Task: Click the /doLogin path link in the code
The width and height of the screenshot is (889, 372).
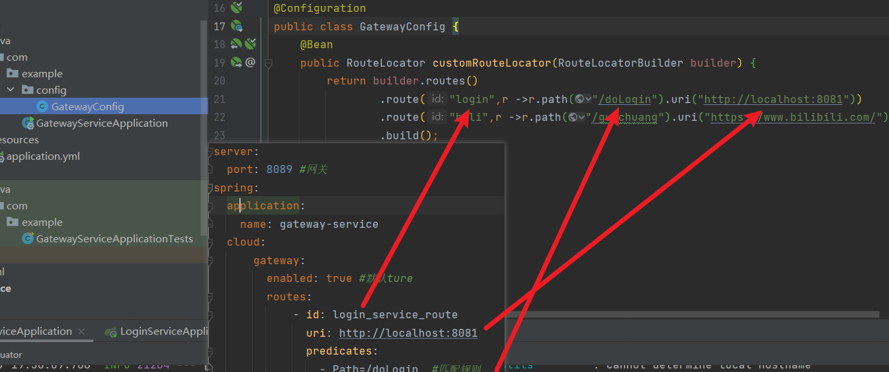Action: click(x=624, y=99)
